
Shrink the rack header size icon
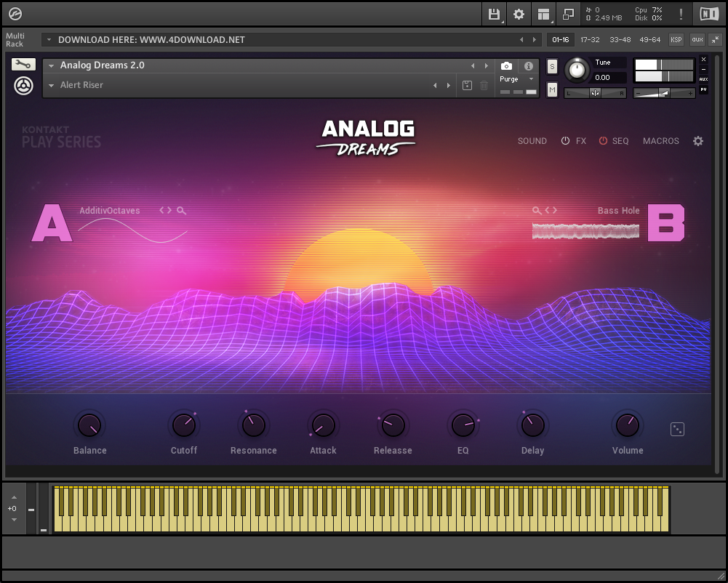pos(716,39)
